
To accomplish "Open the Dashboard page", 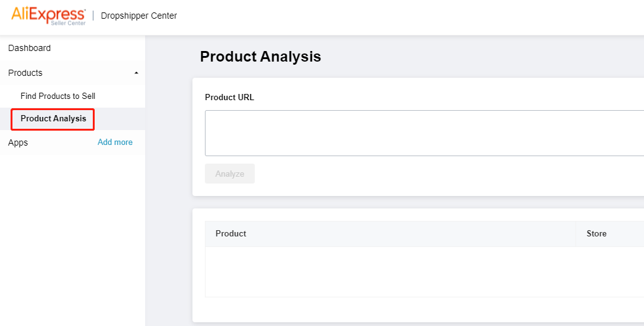I will (x=29, y=48).
